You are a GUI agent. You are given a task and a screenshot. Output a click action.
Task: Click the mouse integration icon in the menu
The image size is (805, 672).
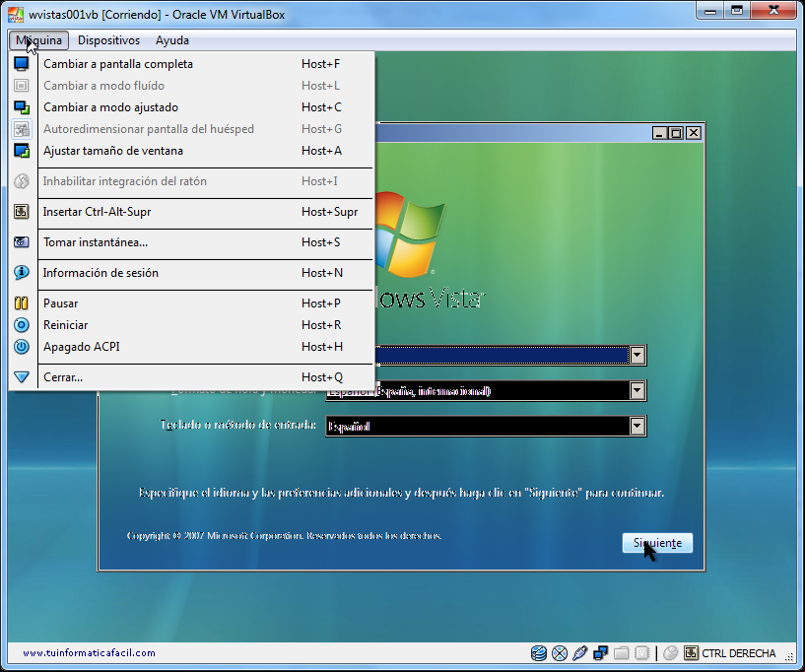(21, 181)
